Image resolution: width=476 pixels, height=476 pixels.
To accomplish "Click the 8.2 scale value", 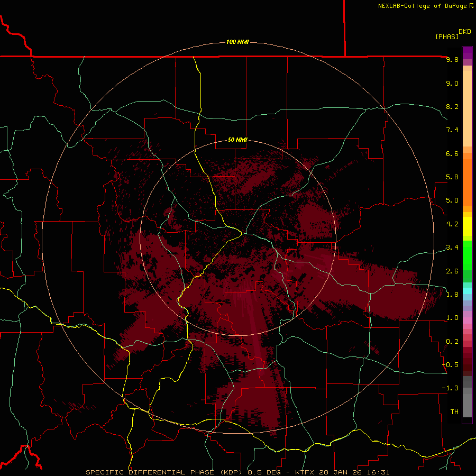I will coord(452,106).
